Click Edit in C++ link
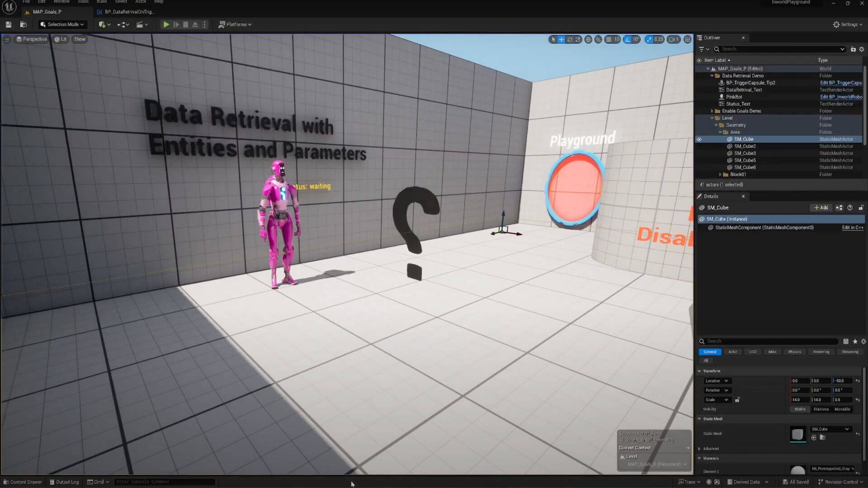The height and width of the screenshot is (488, 868). 852,228
